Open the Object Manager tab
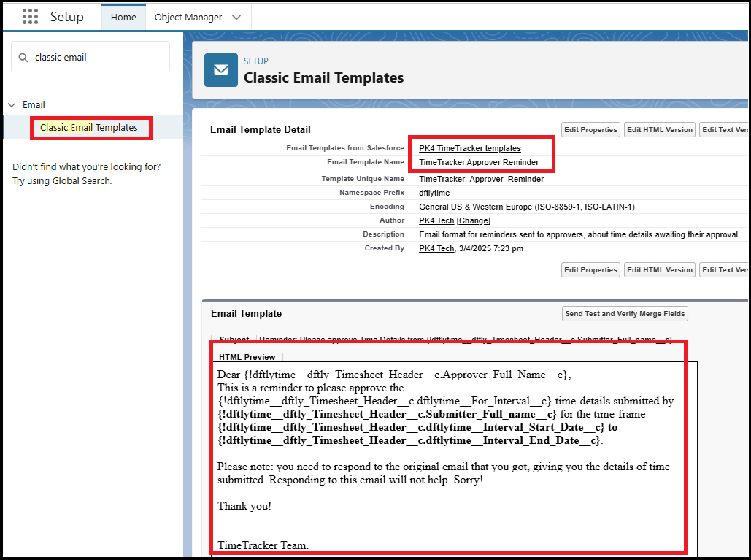 (188, 18)
